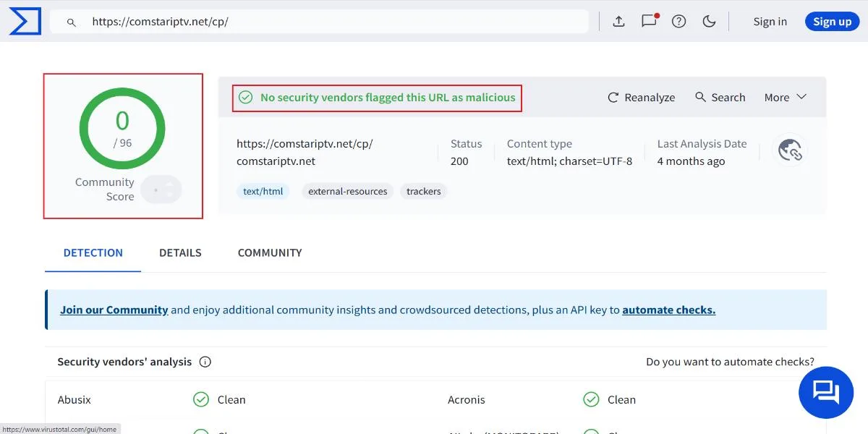
Task: Click the https://comstariptv.net/cp/ URL in result card
Action: [x=305, y=144]
